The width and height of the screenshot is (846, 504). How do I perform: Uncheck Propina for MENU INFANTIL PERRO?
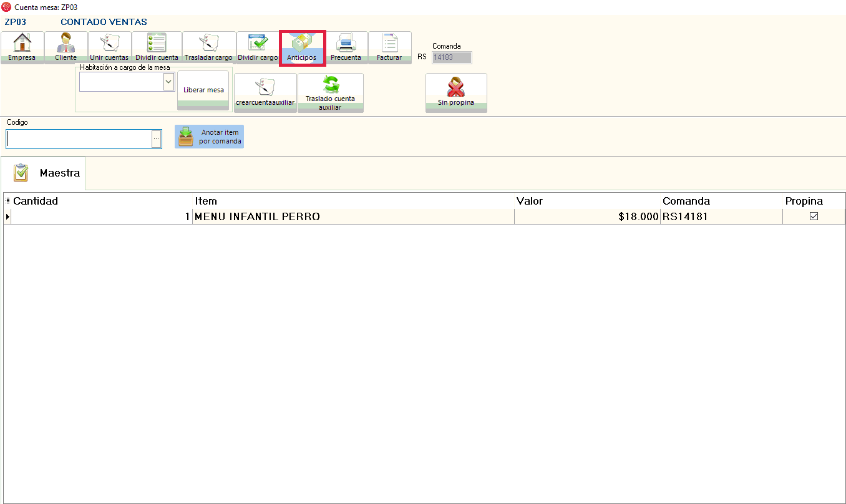click(x=814, y=216)
